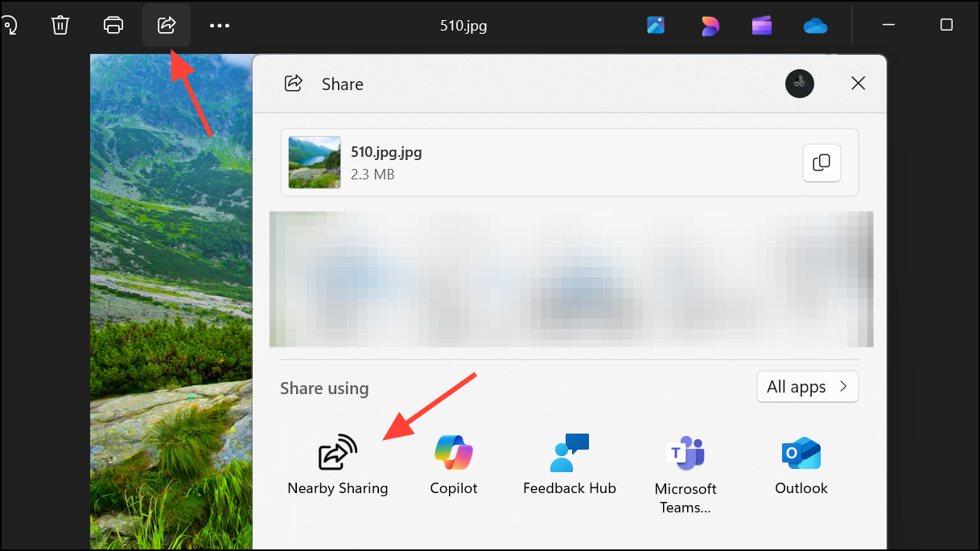Click the Share header icon in dialog
Screen dimensions: 980x551
point(294,84)
